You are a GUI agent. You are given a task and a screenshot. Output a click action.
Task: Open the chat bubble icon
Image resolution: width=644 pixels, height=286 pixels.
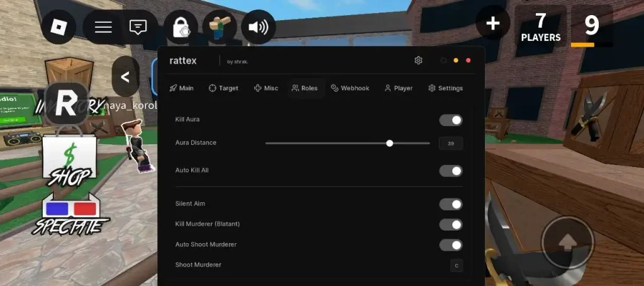point(138,27)
